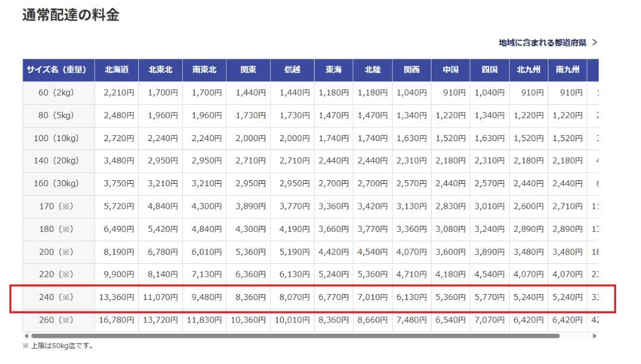
Task: Select the 四国 column header
Action: tap(489, 70)
